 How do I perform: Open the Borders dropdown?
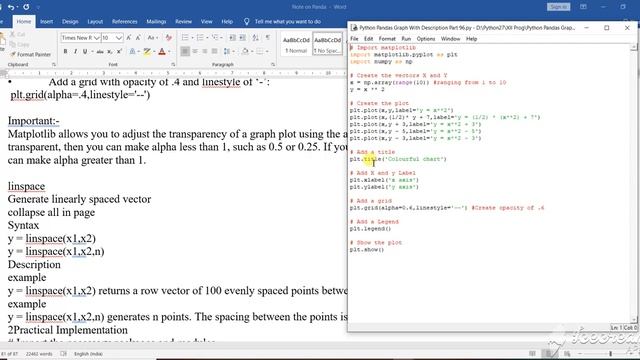point(267,51)
